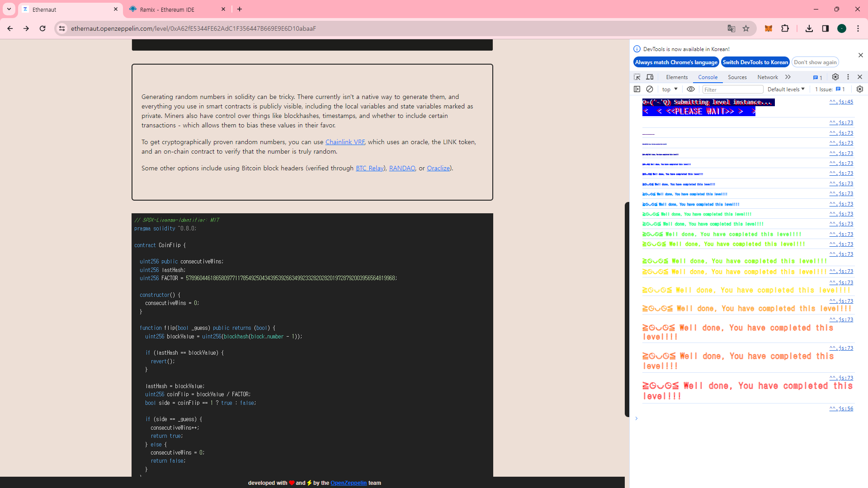This screenshot has width=868, height=488.
Task: Click Always match Chrome's language button
Action: (676, 62)
